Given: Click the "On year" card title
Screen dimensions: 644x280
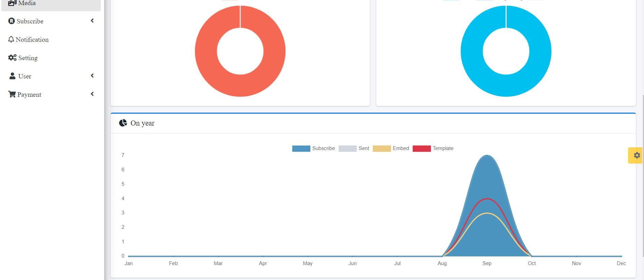Looking at the screenshot, I should point(143,123).
